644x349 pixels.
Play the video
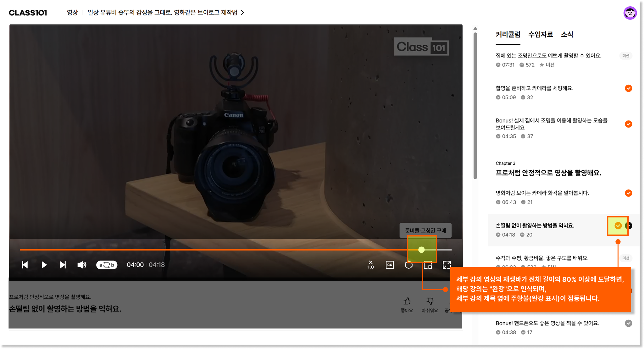tap(44, 265)
